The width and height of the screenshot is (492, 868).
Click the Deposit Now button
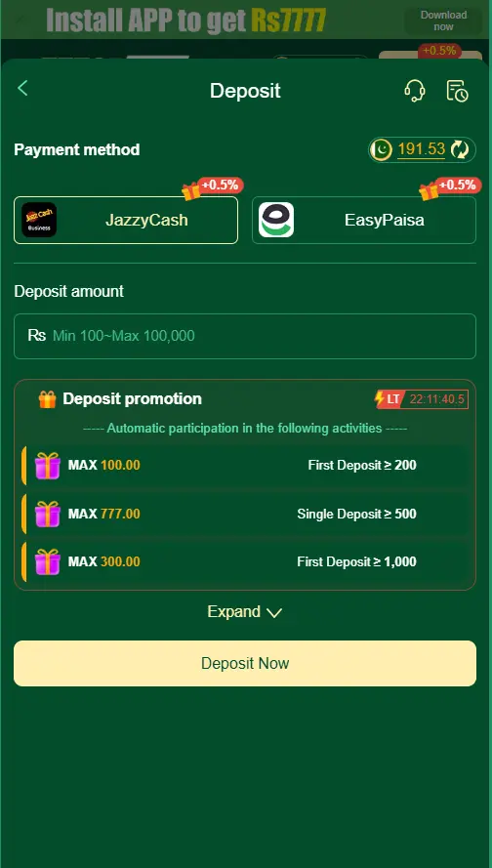(245, 663)
